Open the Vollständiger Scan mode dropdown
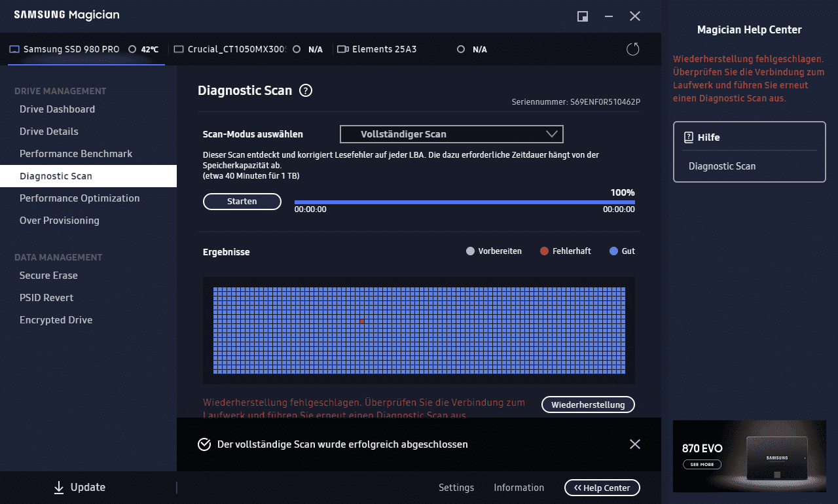The image size is (838, 504). (451, 134)
